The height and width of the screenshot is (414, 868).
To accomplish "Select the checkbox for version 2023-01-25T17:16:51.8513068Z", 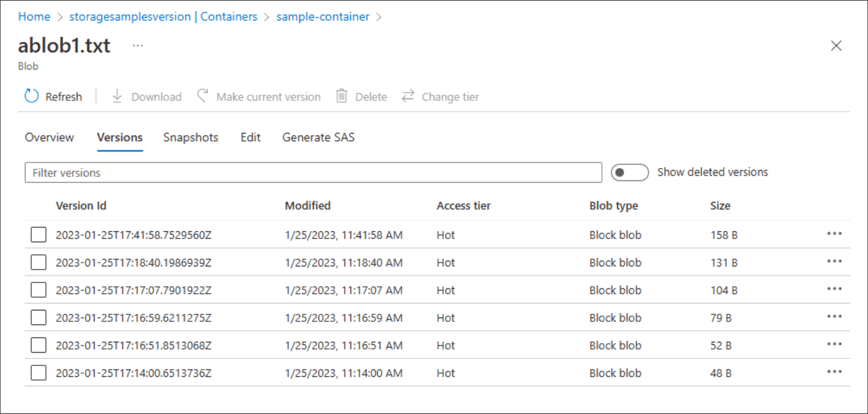I will coord(38,346).
